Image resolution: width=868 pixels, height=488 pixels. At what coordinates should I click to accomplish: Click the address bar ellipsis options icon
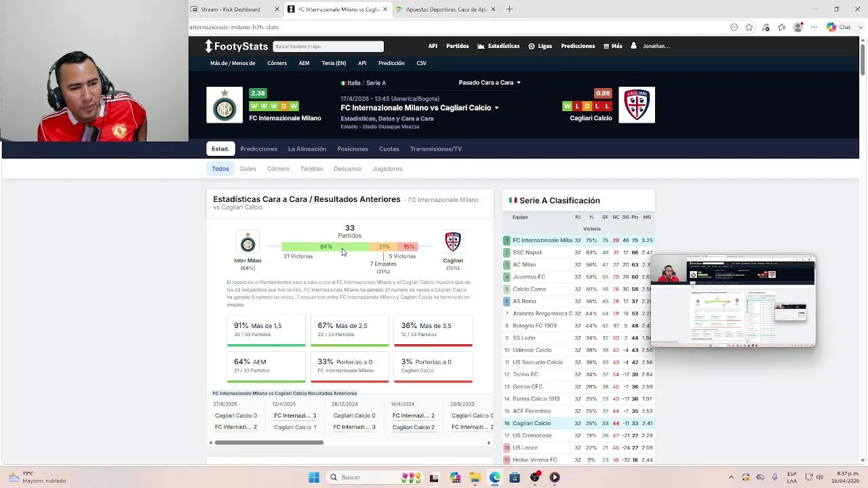[734, 27]
